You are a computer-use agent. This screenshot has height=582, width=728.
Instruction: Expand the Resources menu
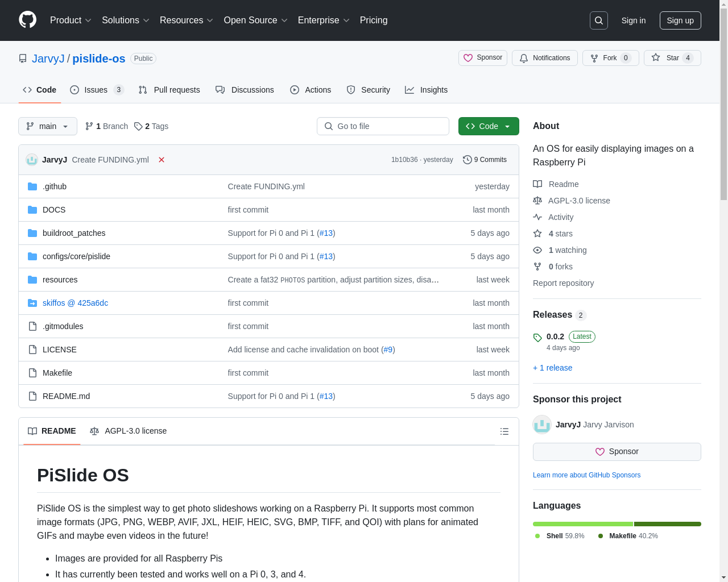point(187,20)
